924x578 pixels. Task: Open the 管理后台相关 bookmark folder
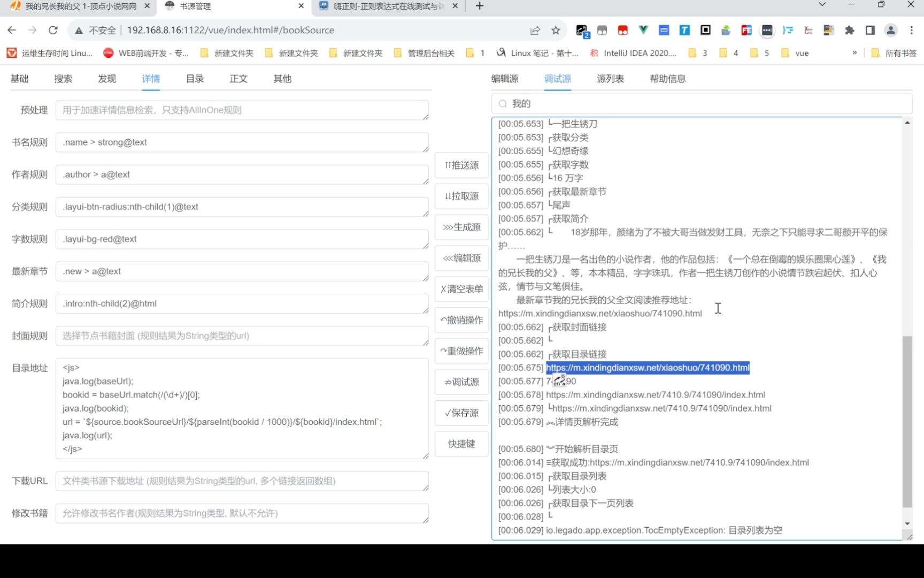click(x=424, y=53)
